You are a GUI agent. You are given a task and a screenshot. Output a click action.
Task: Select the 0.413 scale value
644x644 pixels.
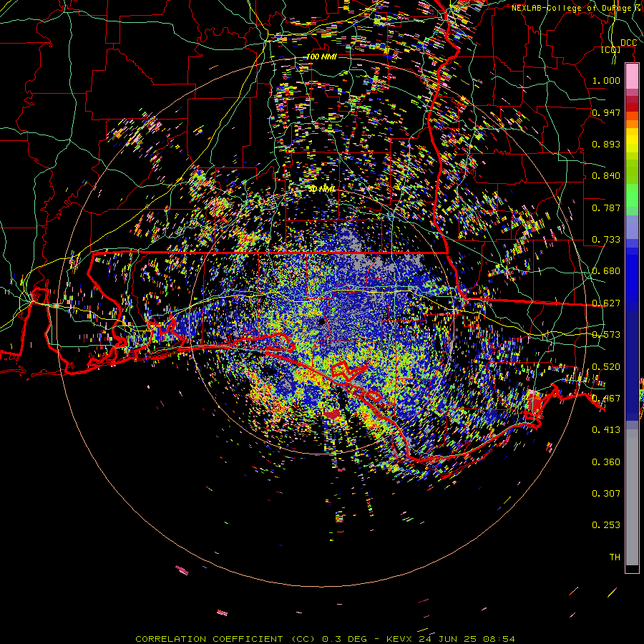[606, 429]
